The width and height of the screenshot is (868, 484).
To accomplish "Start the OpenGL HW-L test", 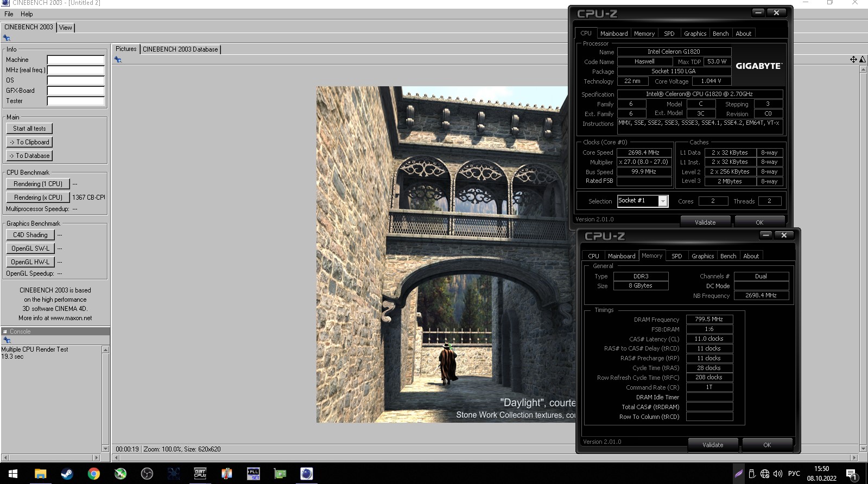I will (x=30, y=262).
